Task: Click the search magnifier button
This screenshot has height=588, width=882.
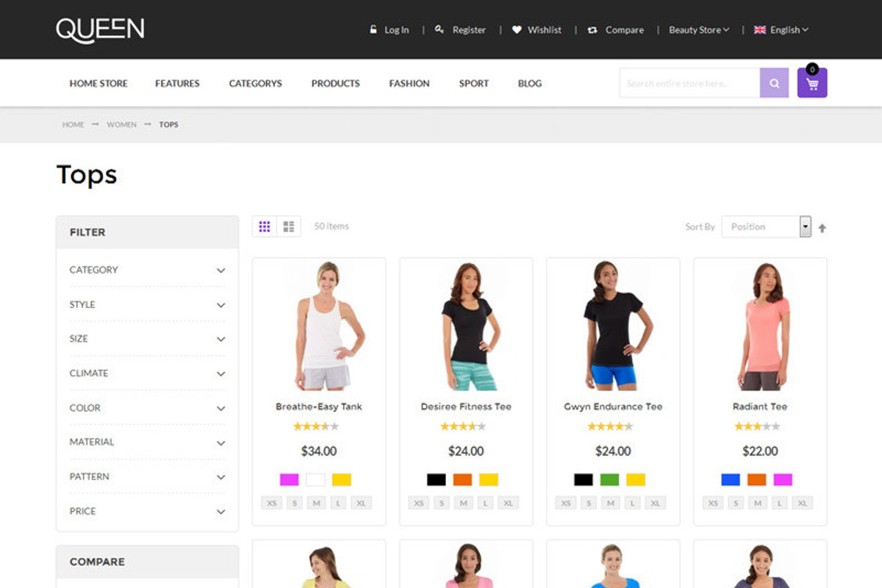Action: [x=774, y=84]
